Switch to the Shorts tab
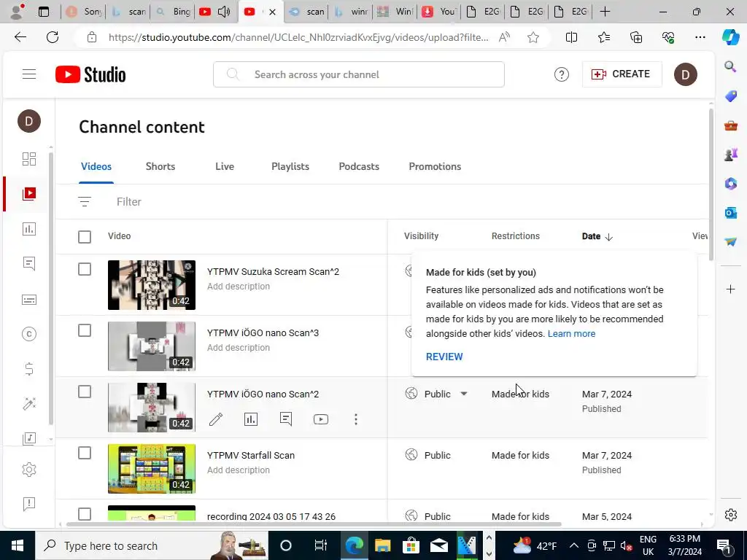 pyautogui.click(x=160, y=167)
